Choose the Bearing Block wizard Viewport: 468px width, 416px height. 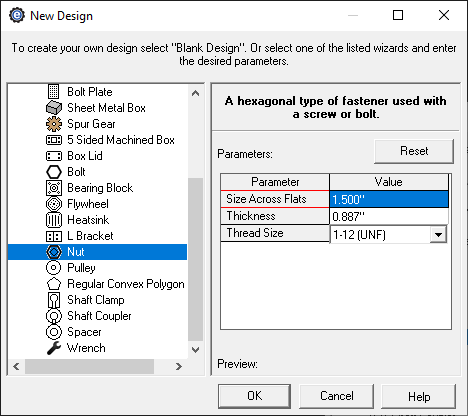point(100,188)
